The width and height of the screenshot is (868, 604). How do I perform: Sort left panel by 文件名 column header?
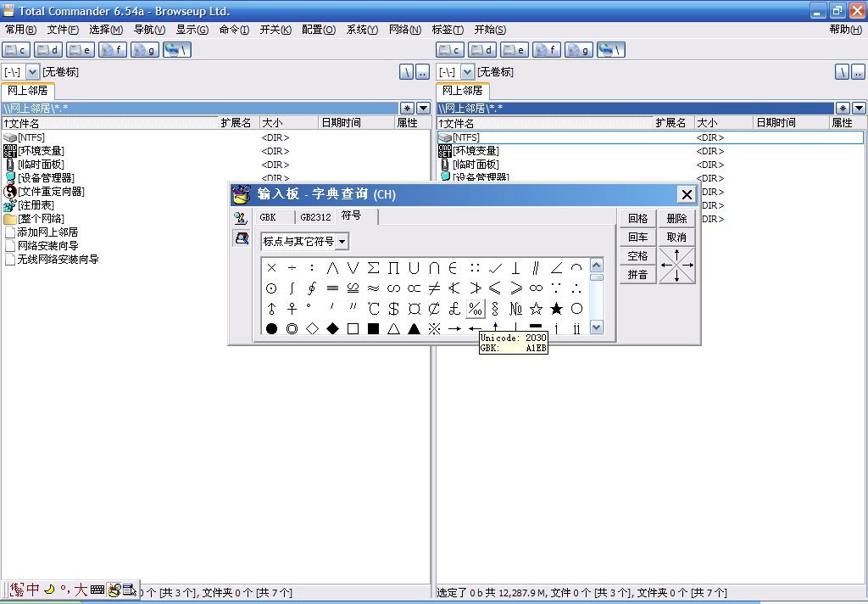coord(110,123)
